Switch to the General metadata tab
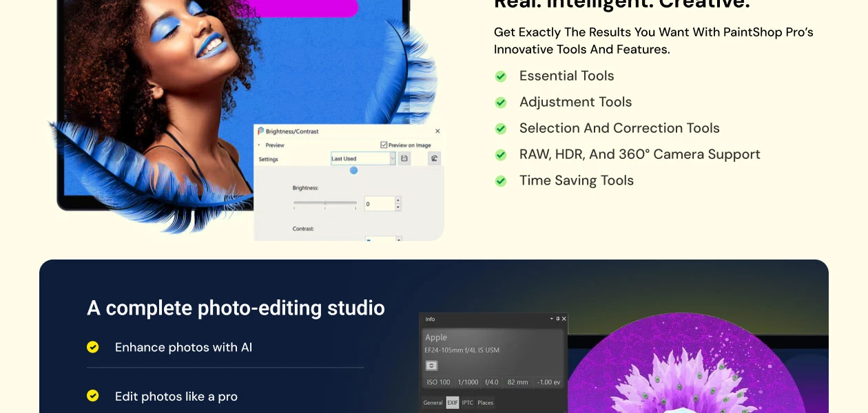Screen dimensions: 868x413 tap(433, 403)
